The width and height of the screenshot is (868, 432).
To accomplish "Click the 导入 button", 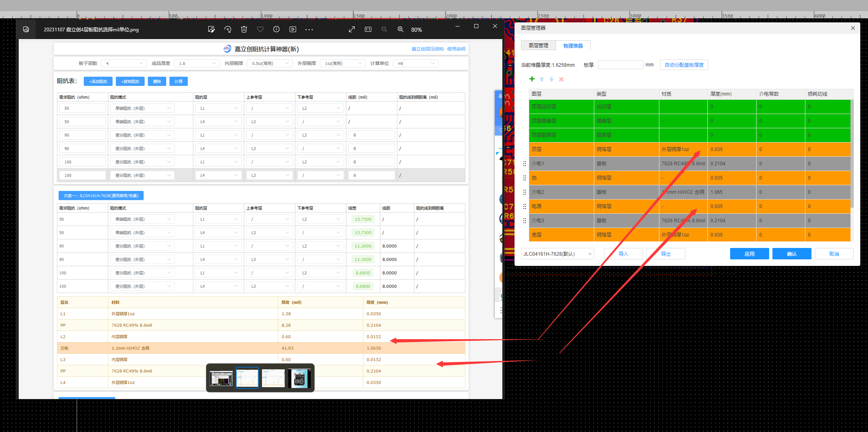I will click(623, 254).
